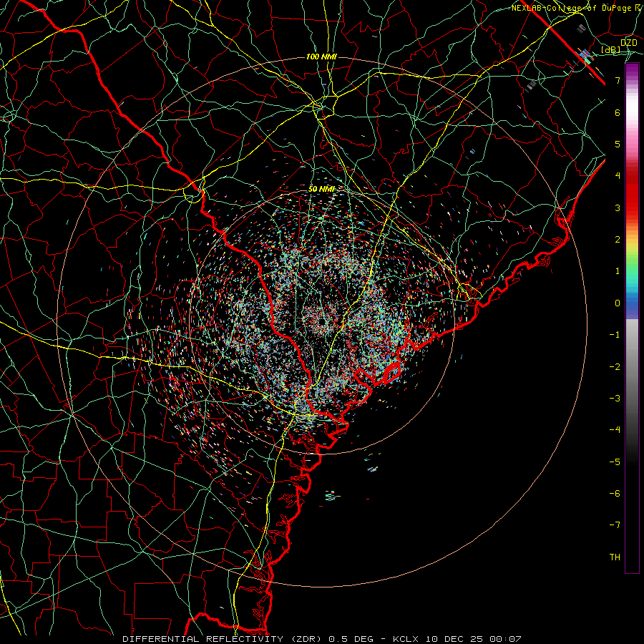Click the '00:07' timestamp text
Viewport: 644px width, 644px height.
coord(506,639)
